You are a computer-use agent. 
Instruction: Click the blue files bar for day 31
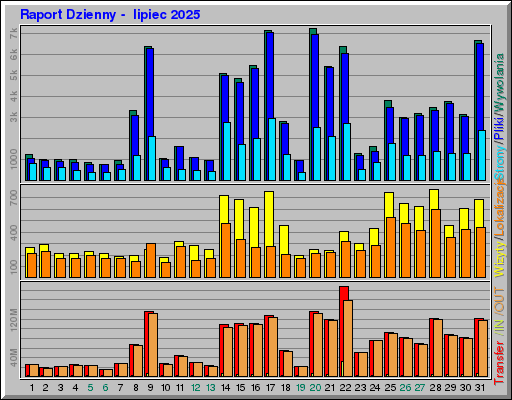pos(480,87)
